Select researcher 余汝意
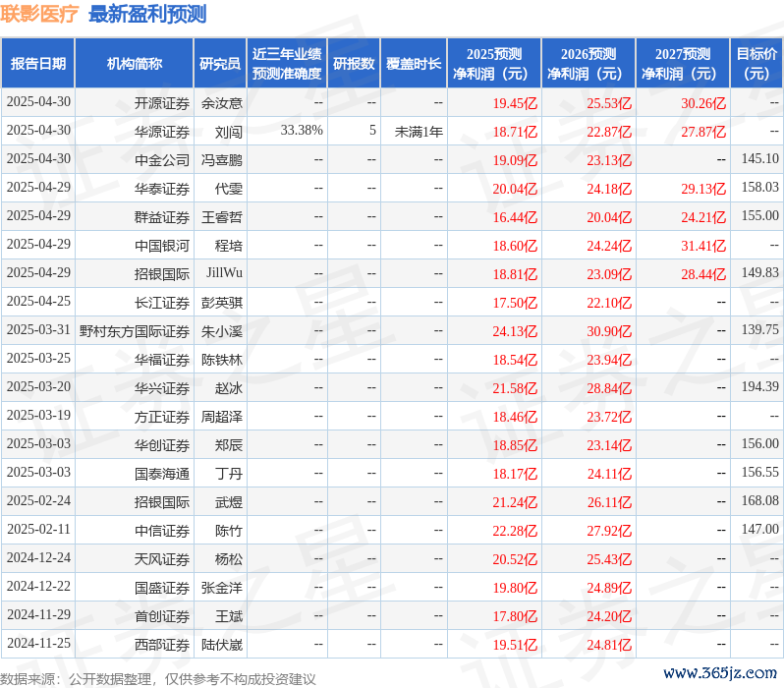Image resolution: width=784 pixels, height=688 pixels. click(222, 103)
